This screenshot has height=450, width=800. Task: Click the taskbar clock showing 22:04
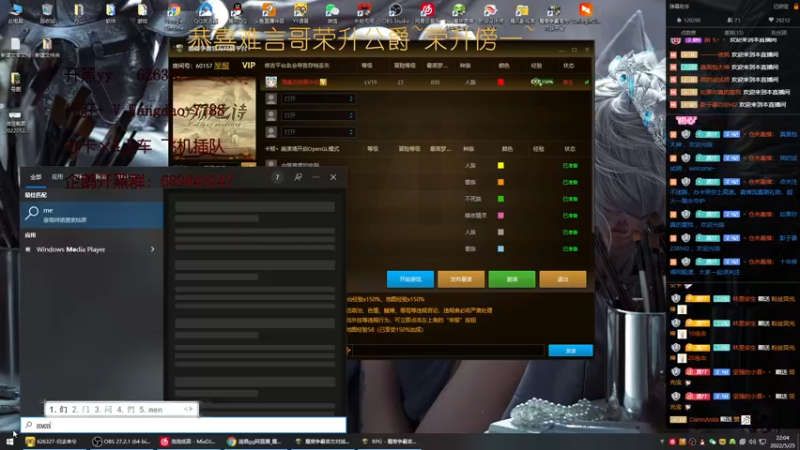pyautogui.click(x=783, y=442)
